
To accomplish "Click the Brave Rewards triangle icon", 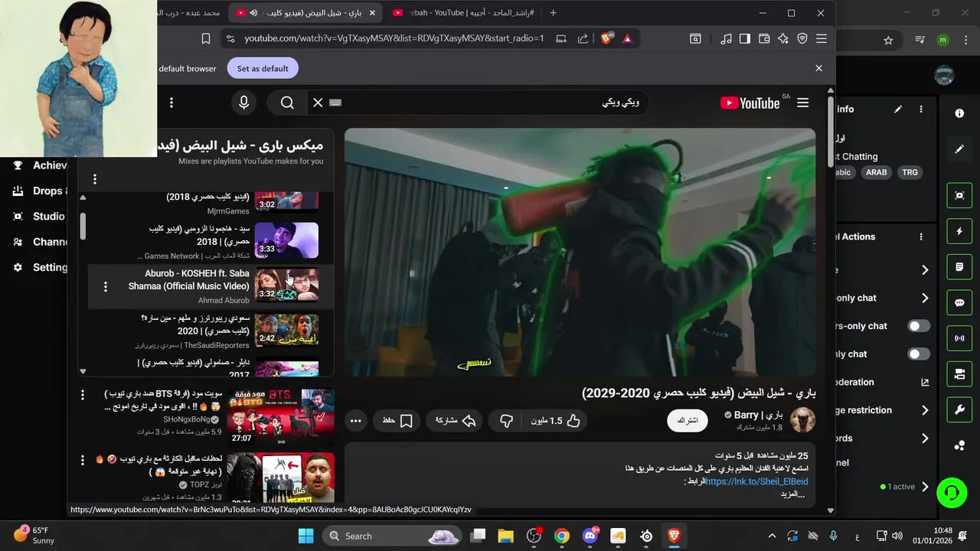I will [x=628, y=38].
